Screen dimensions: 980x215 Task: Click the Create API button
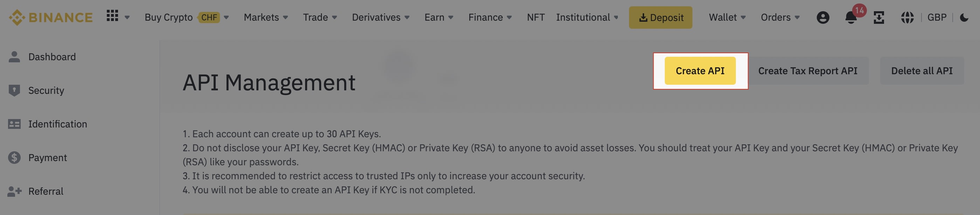[x=699, y=71]
